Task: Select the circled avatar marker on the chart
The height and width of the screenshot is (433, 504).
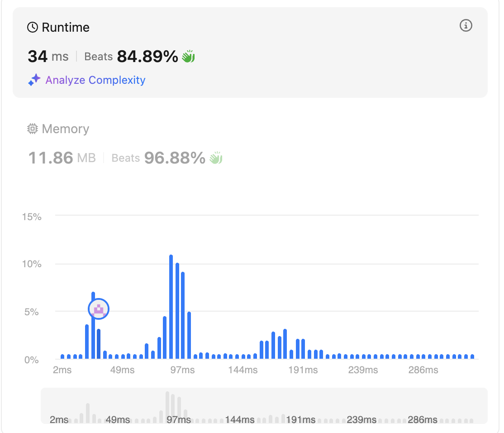Action: 99,309
